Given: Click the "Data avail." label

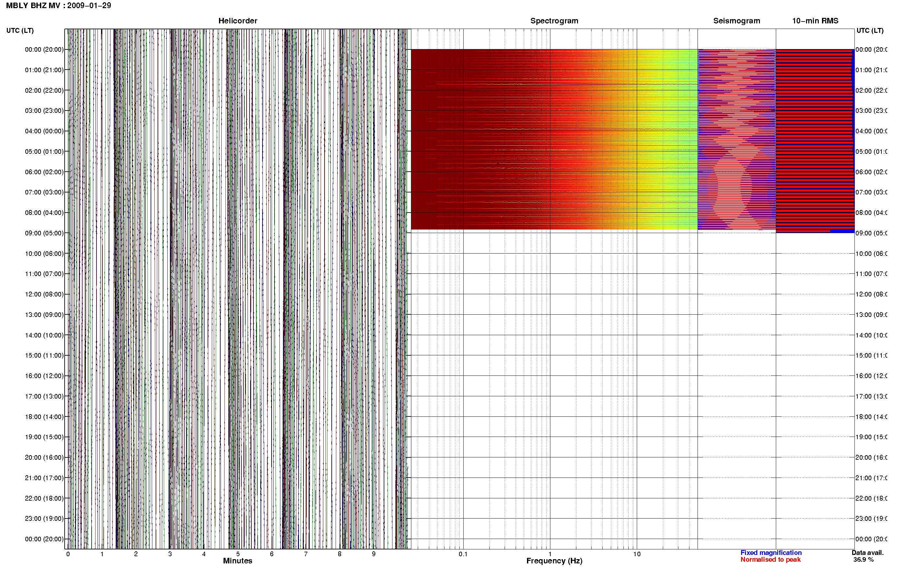Looking at the screenshot, I should 867,552.
